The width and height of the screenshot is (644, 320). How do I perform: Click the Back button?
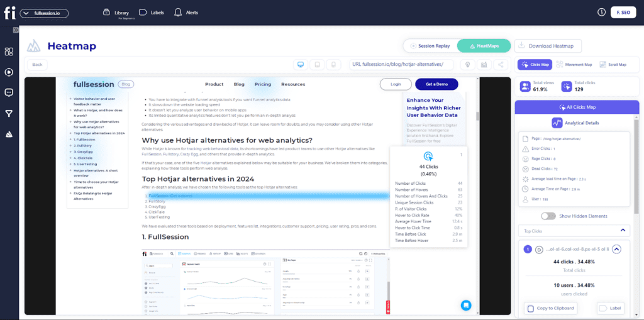[x=37, y=64]
